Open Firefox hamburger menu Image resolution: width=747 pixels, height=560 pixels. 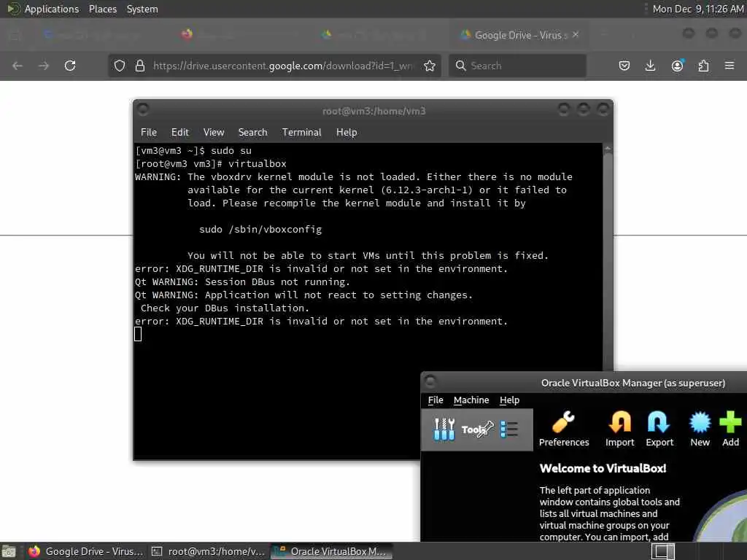[729, 65]
